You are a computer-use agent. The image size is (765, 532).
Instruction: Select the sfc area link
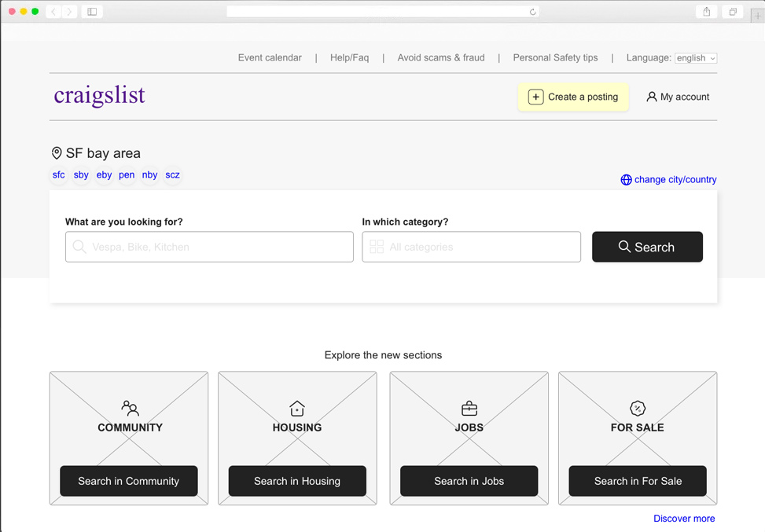pos(58,174)
